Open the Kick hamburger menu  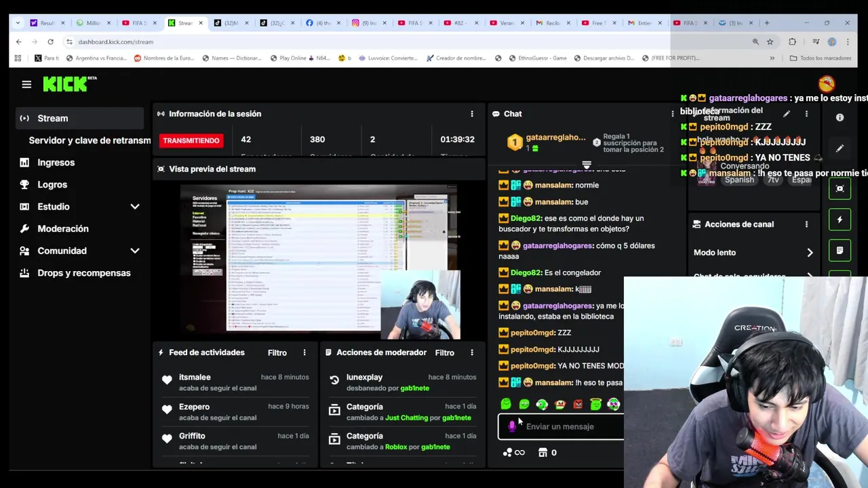pyautogui.click(x=26, y=84)
